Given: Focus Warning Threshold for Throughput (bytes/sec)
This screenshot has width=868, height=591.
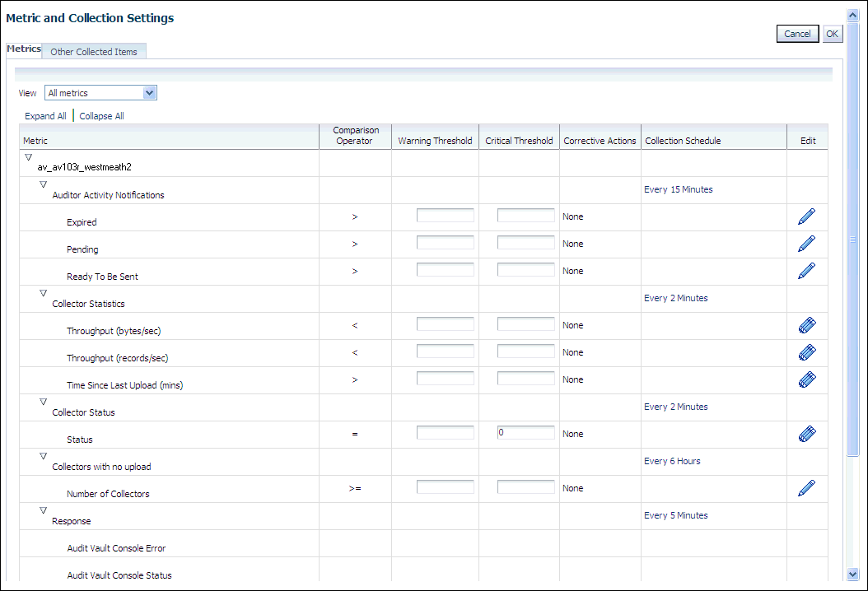Looking at the screenshot, I should pos(445,323).
